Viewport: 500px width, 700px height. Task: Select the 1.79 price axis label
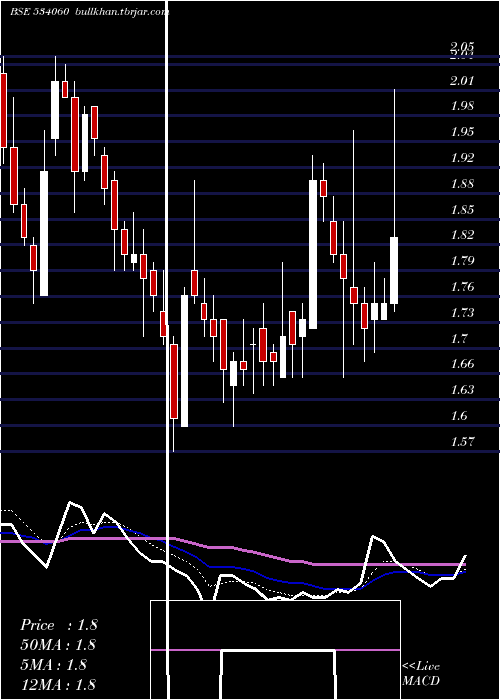[462, 261]
